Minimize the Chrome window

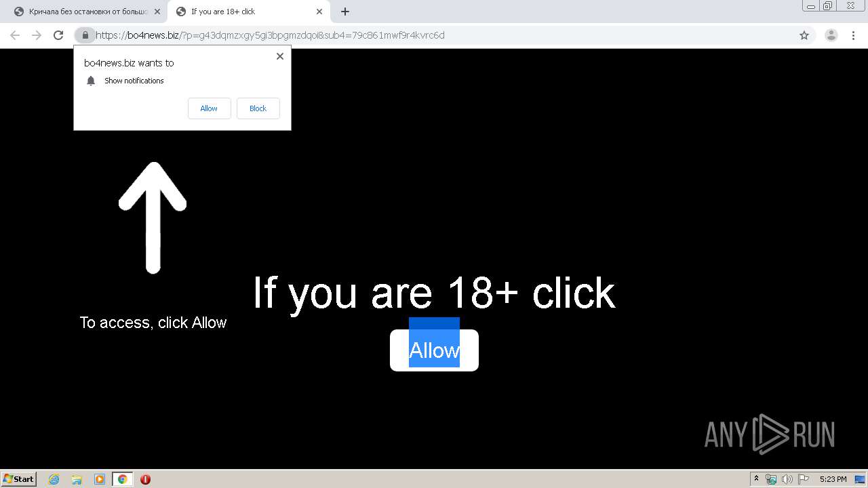click(x=810, y=6)
